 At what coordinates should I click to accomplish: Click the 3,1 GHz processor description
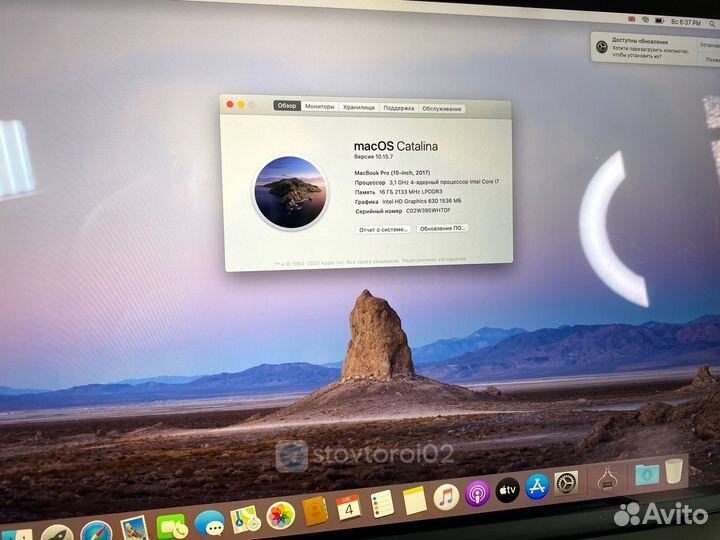click(444, 182)
